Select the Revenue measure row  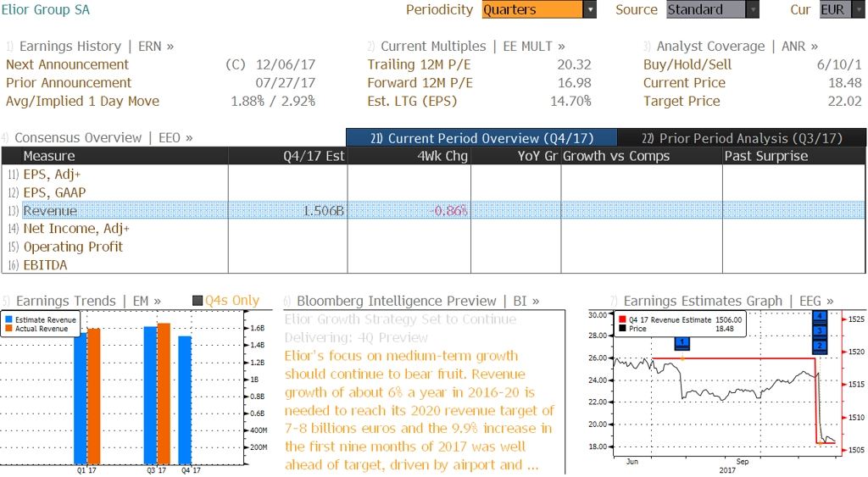[433, 210]
